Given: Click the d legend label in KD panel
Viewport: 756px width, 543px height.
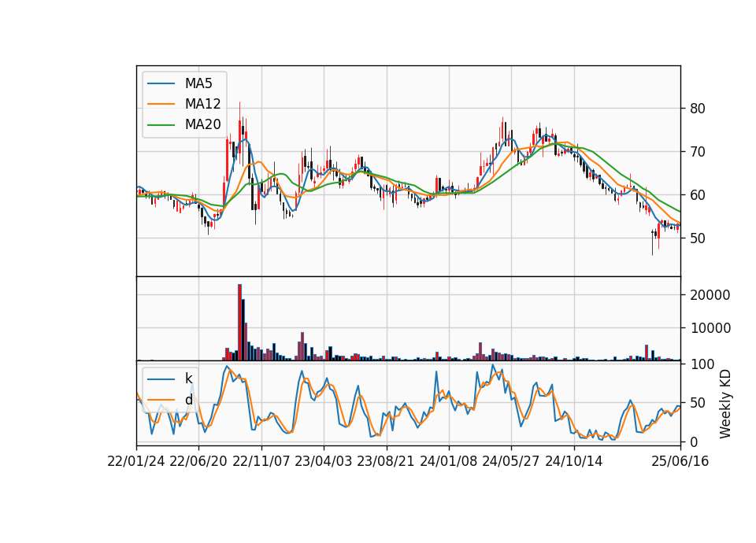Looking at the screenshot, I should (188, 400).
